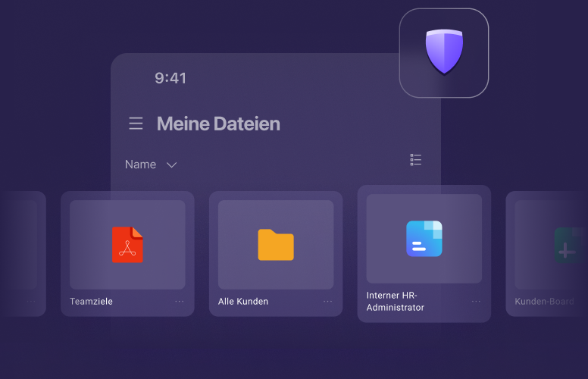Open the hamburger navigation menu
The height and width of the screenshot is (379, 588).
tap(136, 124)
